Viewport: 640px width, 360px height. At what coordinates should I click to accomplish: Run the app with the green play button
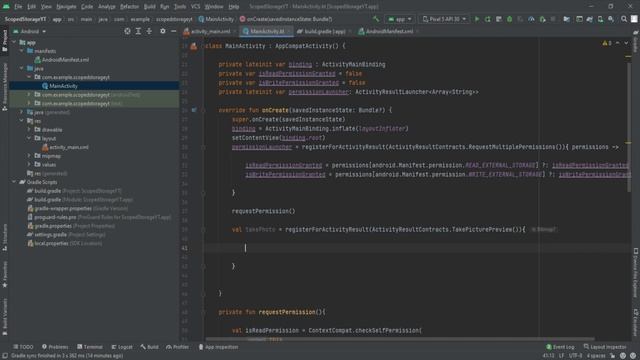pyautogui.click(x=476, y=19)
